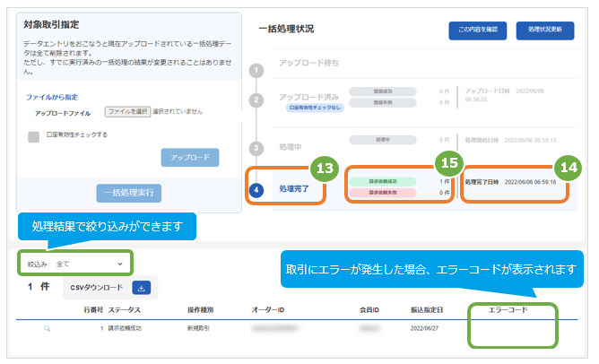Click step 2 circle for アップロード済み
The height and width of the screenshot is (364, 599).
click(x=256, y=100)
